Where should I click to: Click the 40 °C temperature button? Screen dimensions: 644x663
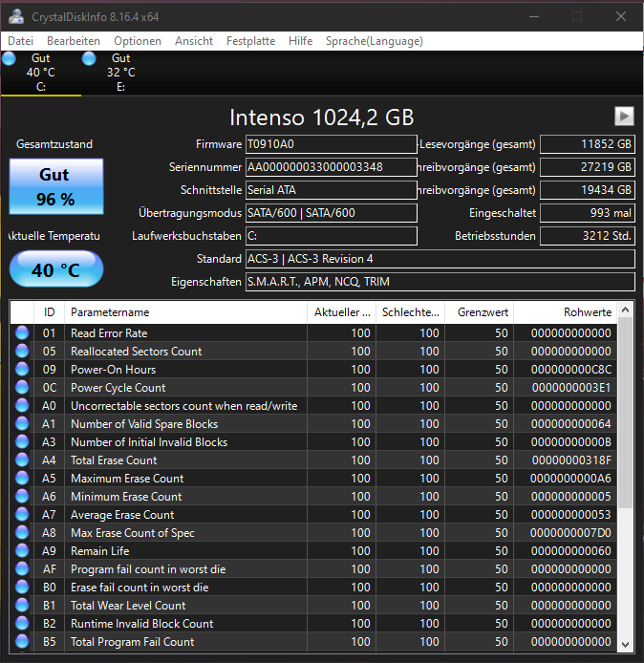55,269
